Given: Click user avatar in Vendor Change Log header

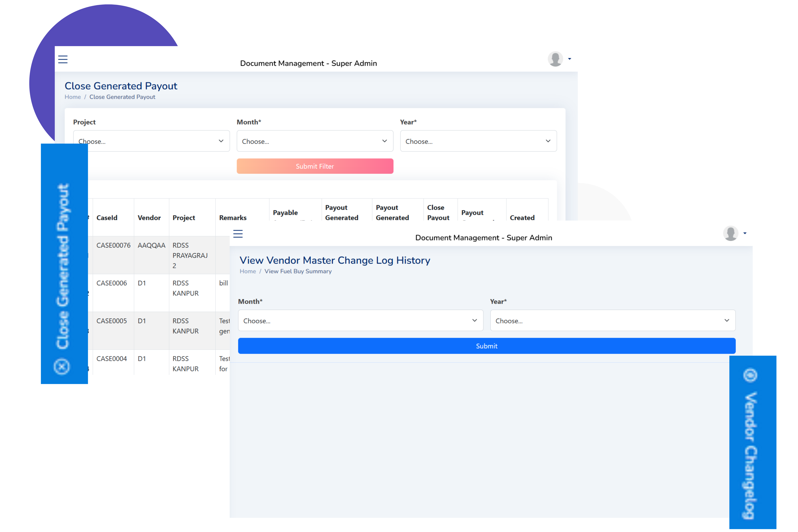Looking at the screenshot, I should (x=730, y=233).
